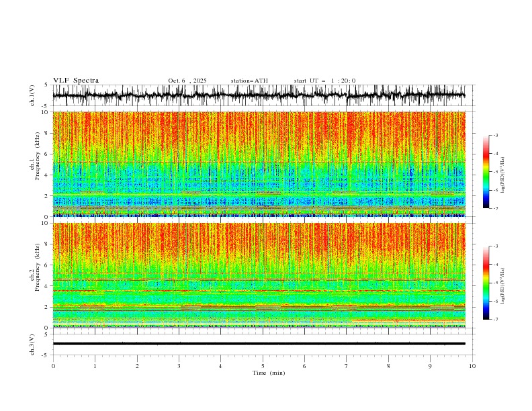Click the lower color bar's log(PSD) label
The height and width of the screenshot is (411, 532).
502,286
